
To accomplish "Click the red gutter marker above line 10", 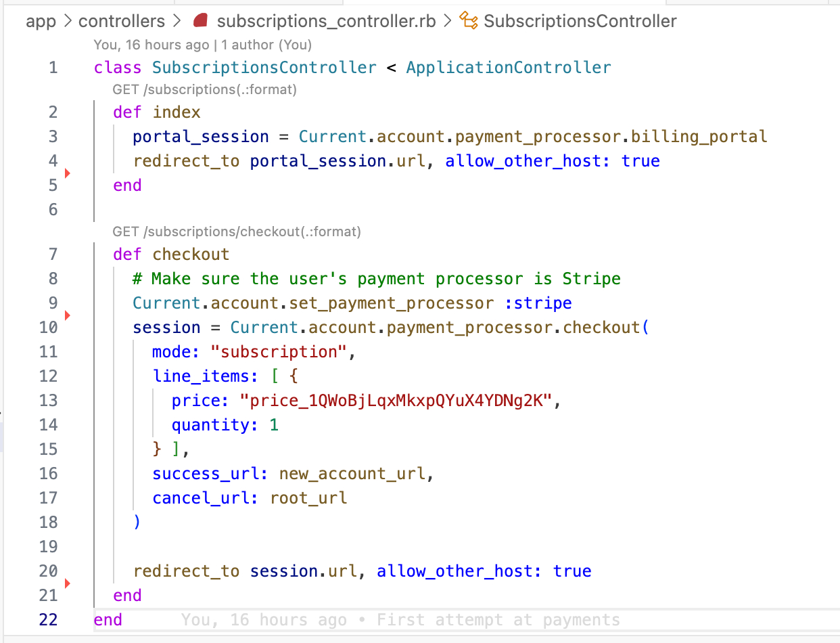I will pyautogui.click(x=67, y=315).
